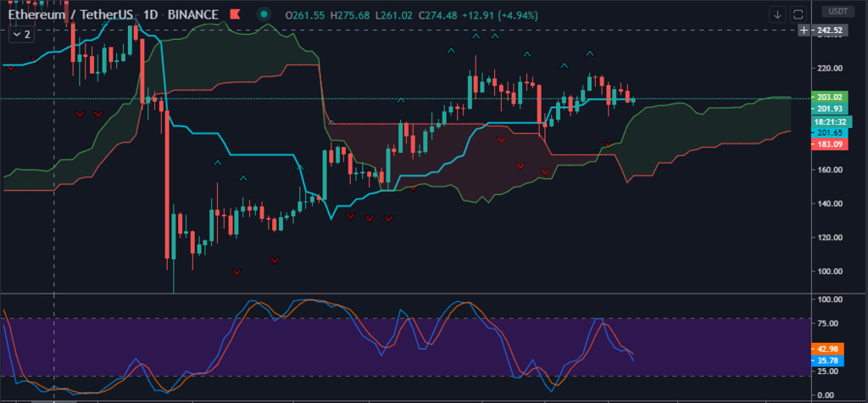Click the down arrow icon at top right
This screenshot has width=868, height=403.
tap(777, 14)
